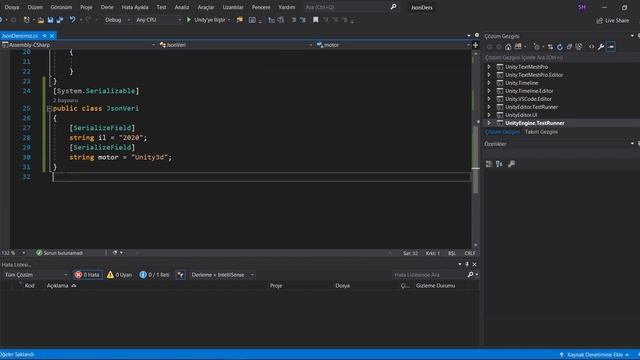Close the JsonDenemsi.cs tab
Viewport: 640px width, 360px height.
tap(52, 36)
